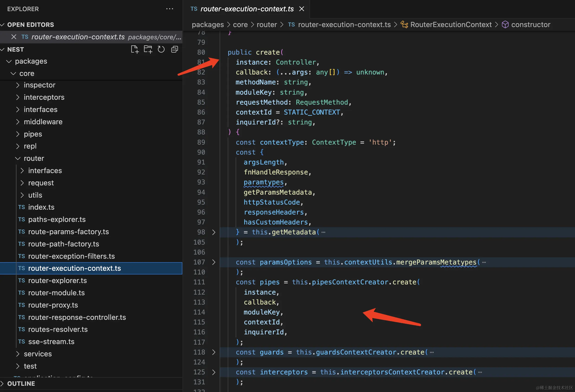Screen dimensions: 575x392
Task: Click the 'http' string literal on line 89
Action: coord(380,142)
